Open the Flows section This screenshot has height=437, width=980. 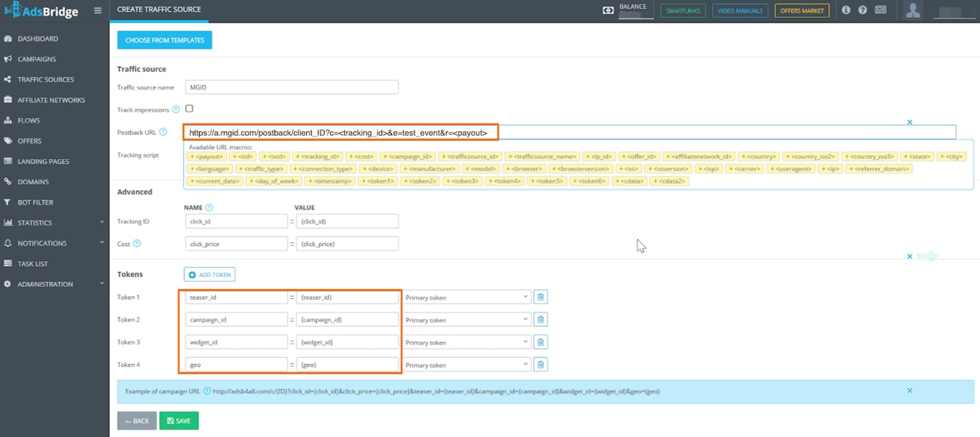[27, 120]
